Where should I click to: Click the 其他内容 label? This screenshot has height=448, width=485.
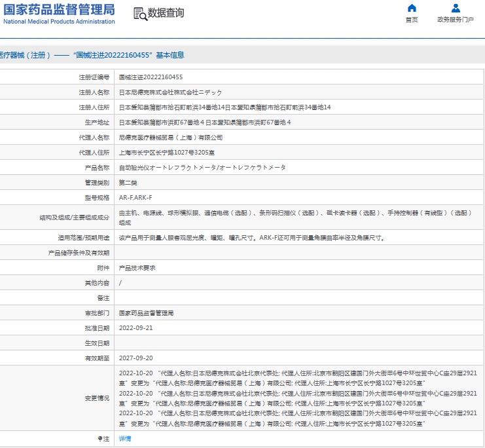pyautogui.click(x=97, y=283)
